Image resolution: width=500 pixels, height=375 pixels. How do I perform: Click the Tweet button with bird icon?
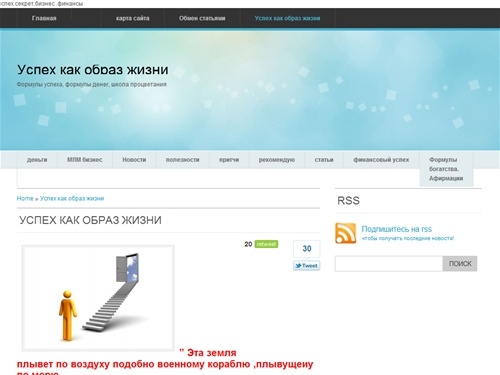[307, 266]
